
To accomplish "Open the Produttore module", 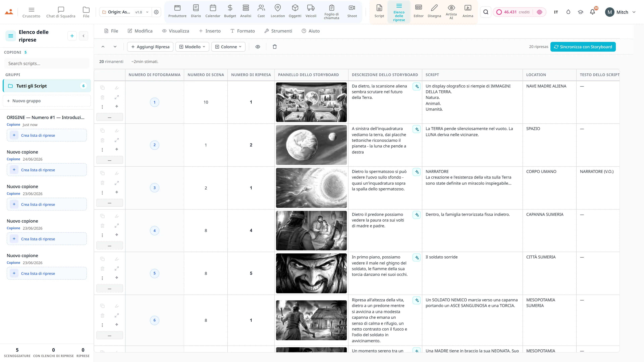I will tap(177, 12).
